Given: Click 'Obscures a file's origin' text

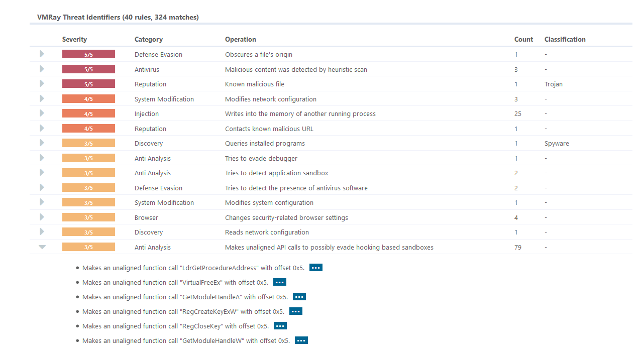Looking at the screenshot, I should [259, 54].
